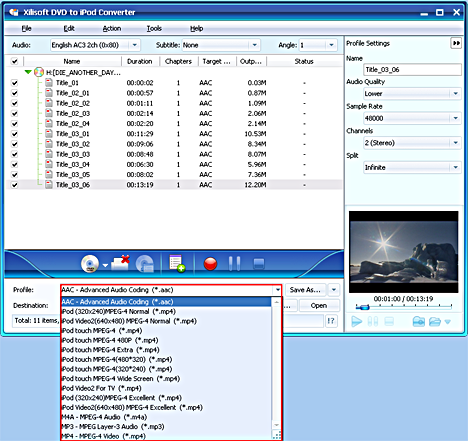Select iPod touch MPEG-4 480P profile

tap(167, 340)
